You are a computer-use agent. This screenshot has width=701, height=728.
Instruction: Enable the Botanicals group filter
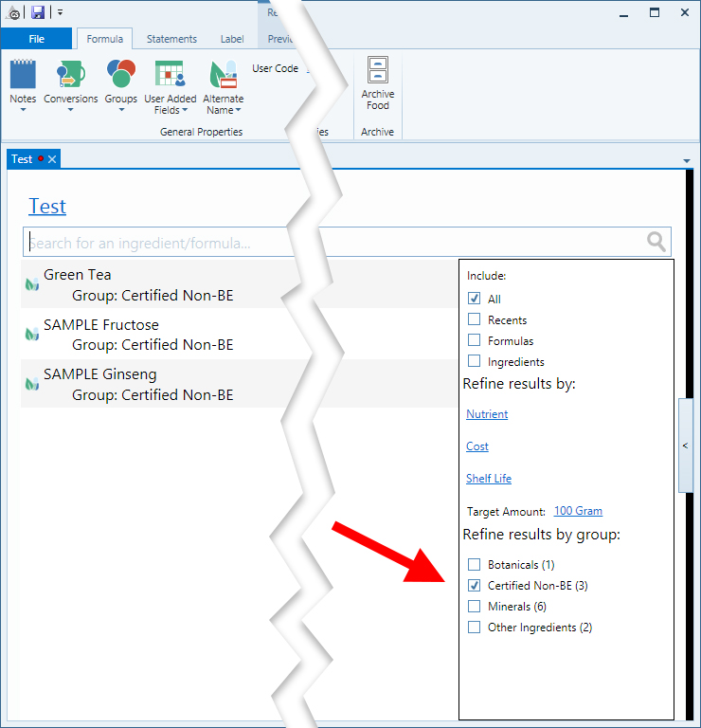tap(475, 565)
